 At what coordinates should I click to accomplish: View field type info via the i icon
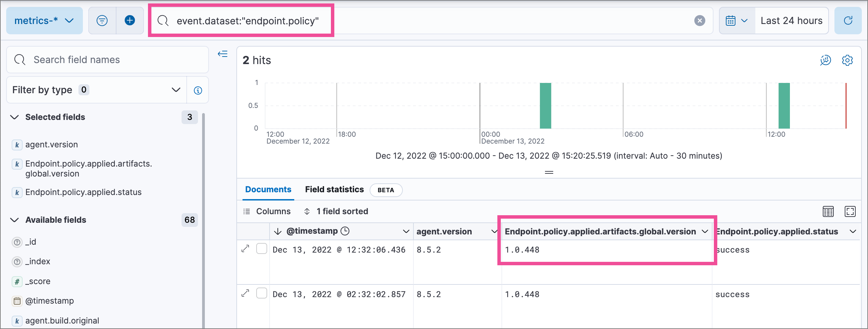click(198, 90)
